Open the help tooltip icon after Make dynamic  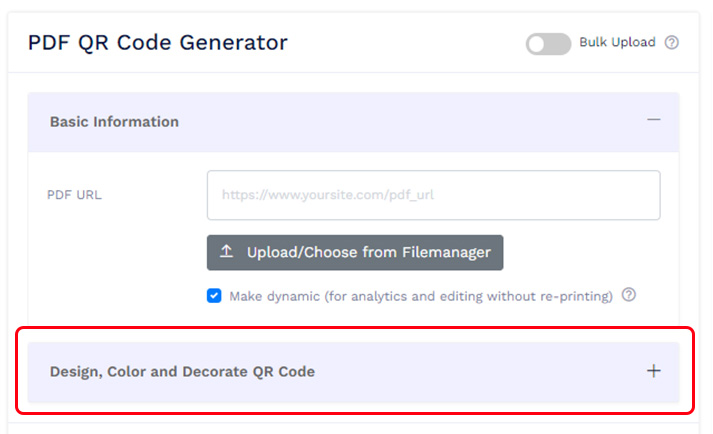(x=629, y=295)
